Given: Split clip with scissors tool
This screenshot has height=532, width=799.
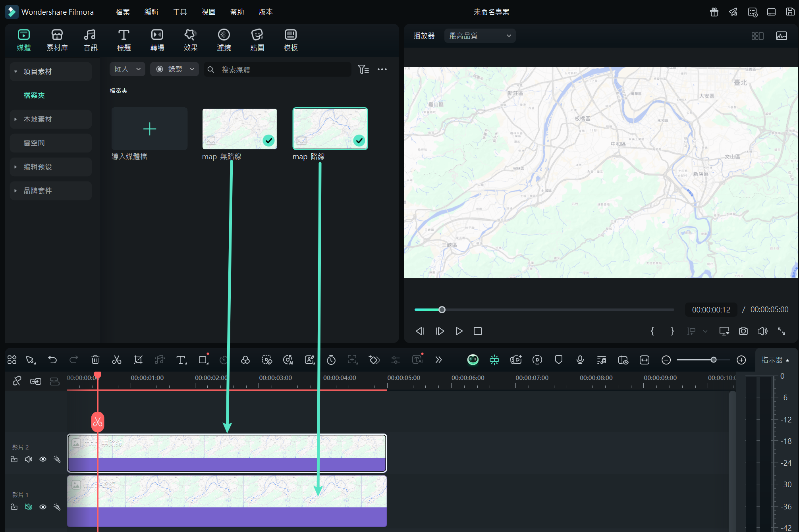Looking at the screenshot, I should point(117,360).
